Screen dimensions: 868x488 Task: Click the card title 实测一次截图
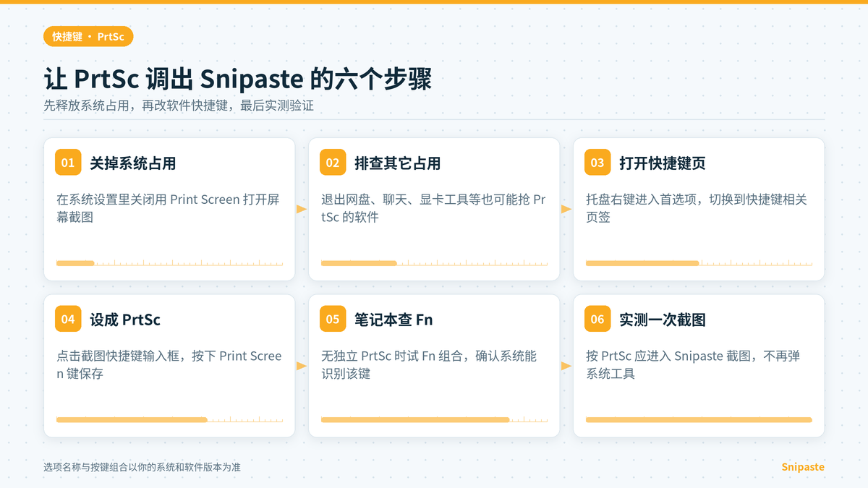[x=663, y=320]
